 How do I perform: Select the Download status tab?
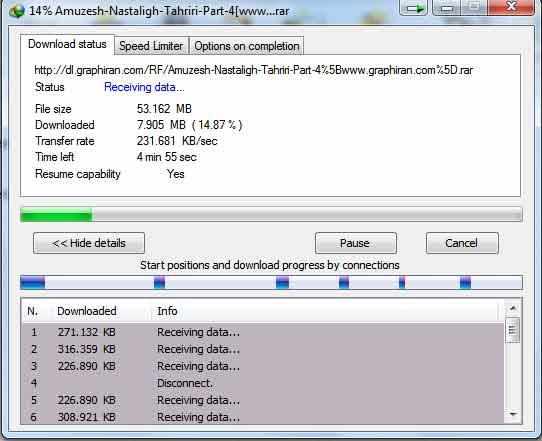(x=67, y=44)
